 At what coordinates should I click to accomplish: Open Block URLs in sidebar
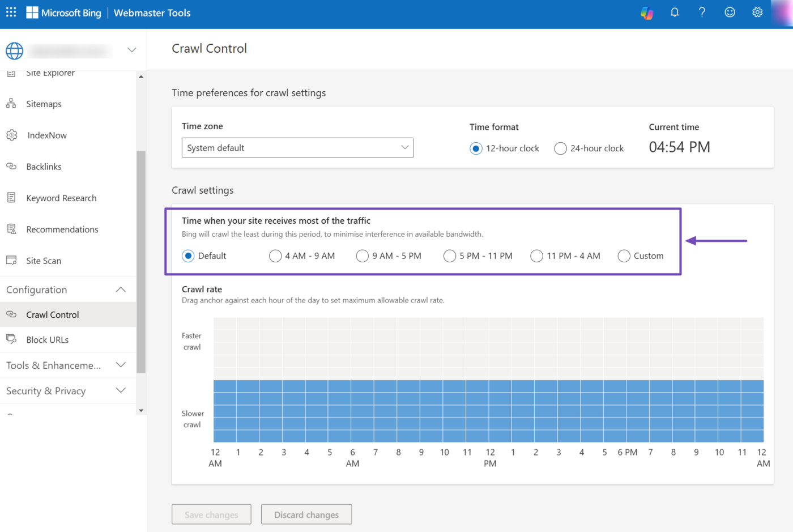pos(47,340)
